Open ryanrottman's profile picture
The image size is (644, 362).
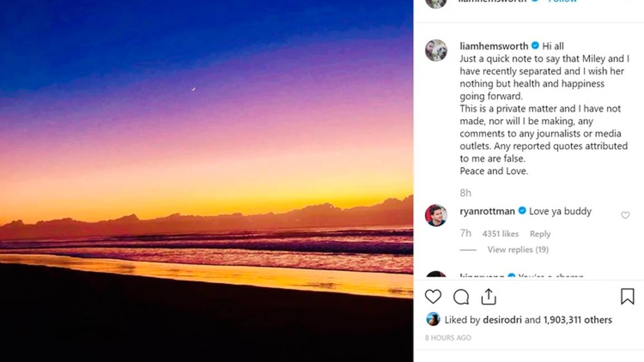436,216
